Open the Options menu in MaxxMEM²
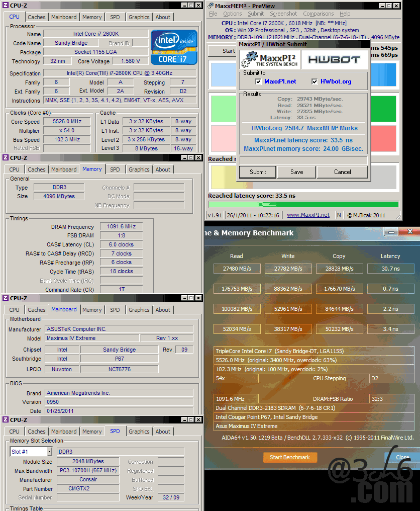 pos(233,14)
